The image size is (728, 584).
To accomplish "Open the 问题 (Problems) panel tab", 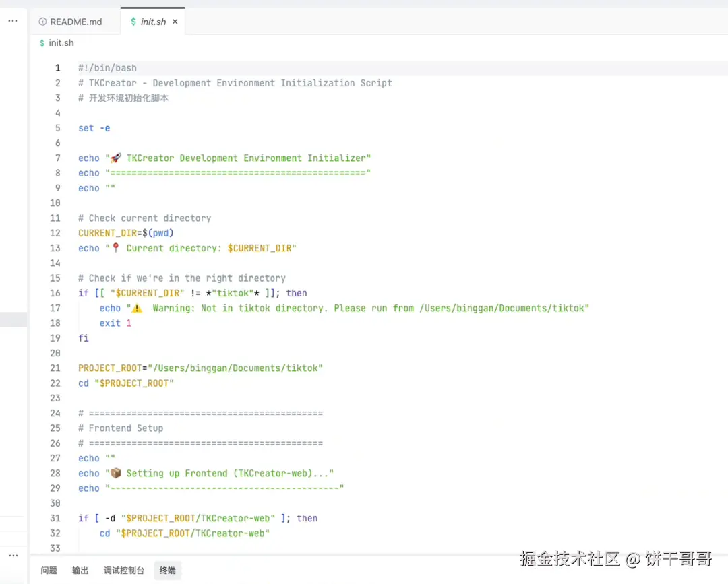I will click(x=49, y=570).
